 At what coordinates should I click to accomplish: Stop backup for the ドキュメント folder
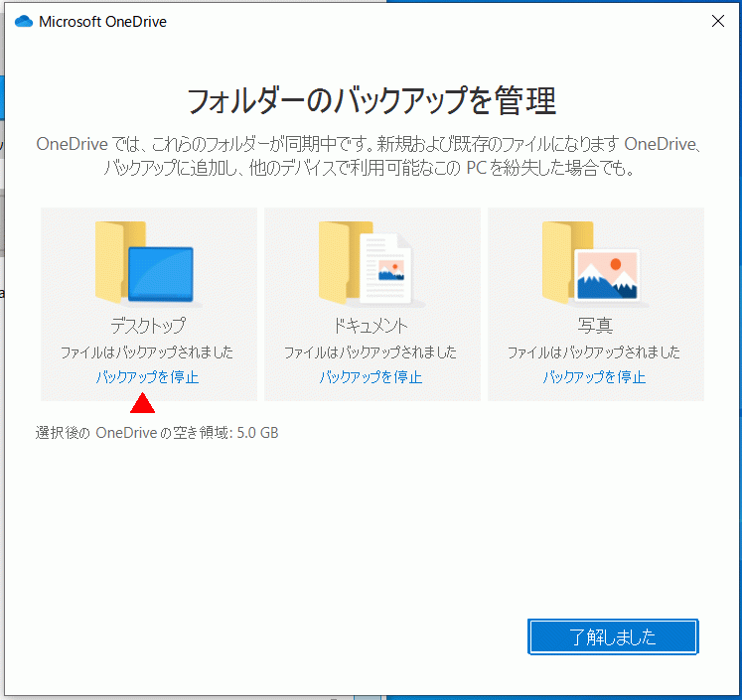[x=371, y=377]
